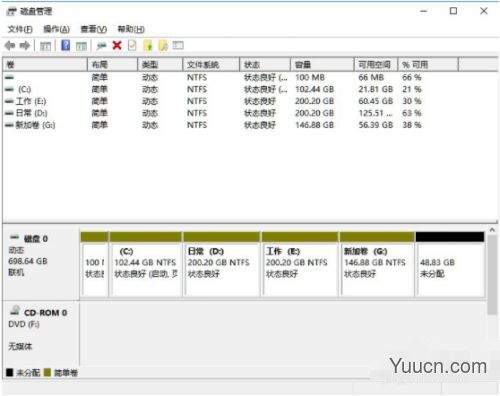This screenshot has width=500, height=396.
Task: Click the black 未分配 legend swatch
Action: pyautogui.click(x=10, y=372)
